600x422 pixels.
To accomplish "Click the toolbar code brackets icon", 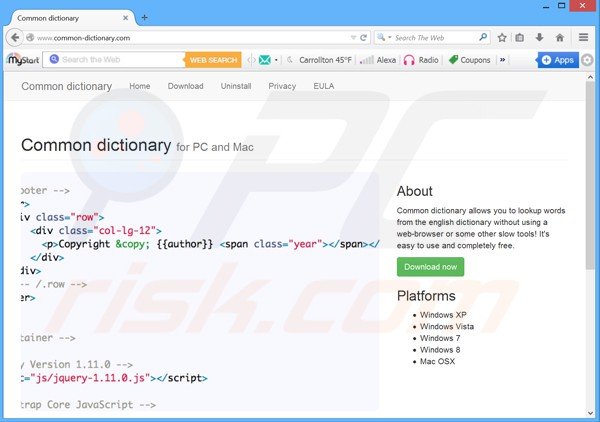I will pyautogui.click(x=251, y=60).
